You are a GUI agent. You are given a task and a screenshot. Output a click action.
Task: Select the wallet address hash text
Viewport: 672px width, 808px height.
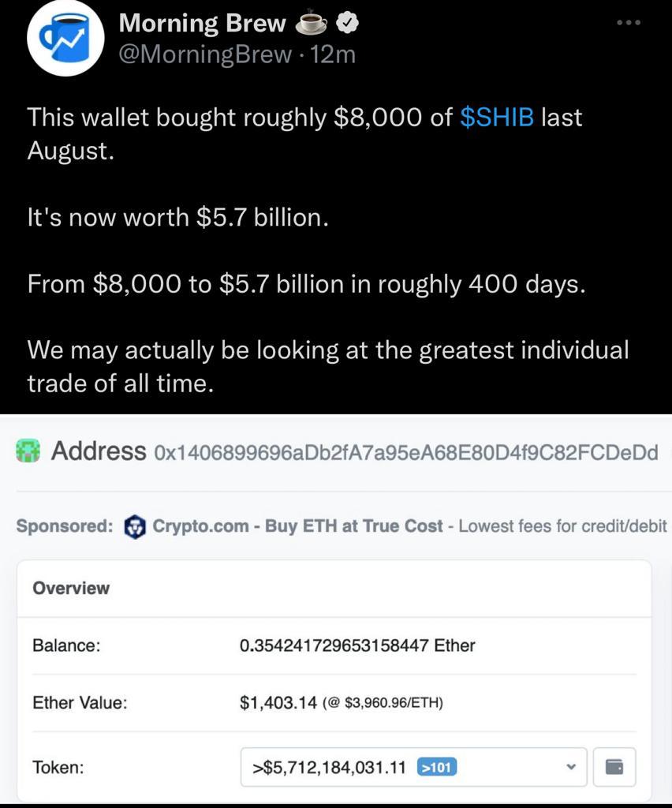click(406, 453)
